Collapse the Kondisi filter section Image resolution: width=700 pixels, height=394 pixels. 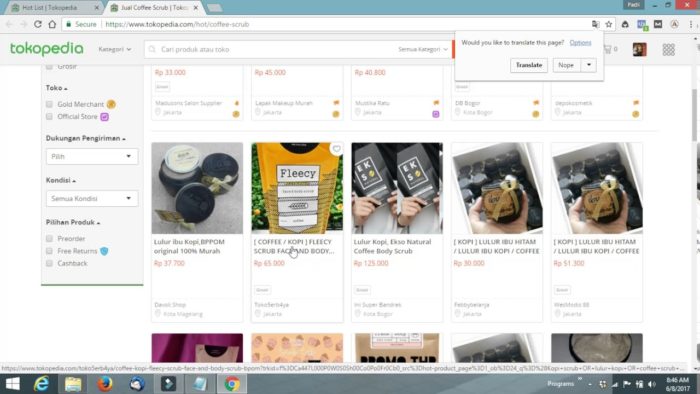(61, 180)
